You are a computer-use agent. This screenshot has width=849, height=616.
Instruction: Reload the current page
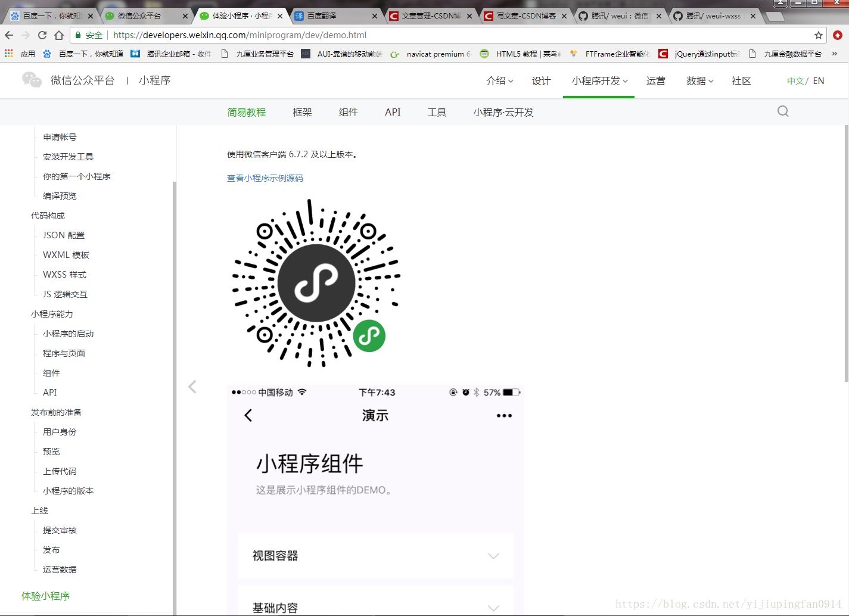(42, 35)
